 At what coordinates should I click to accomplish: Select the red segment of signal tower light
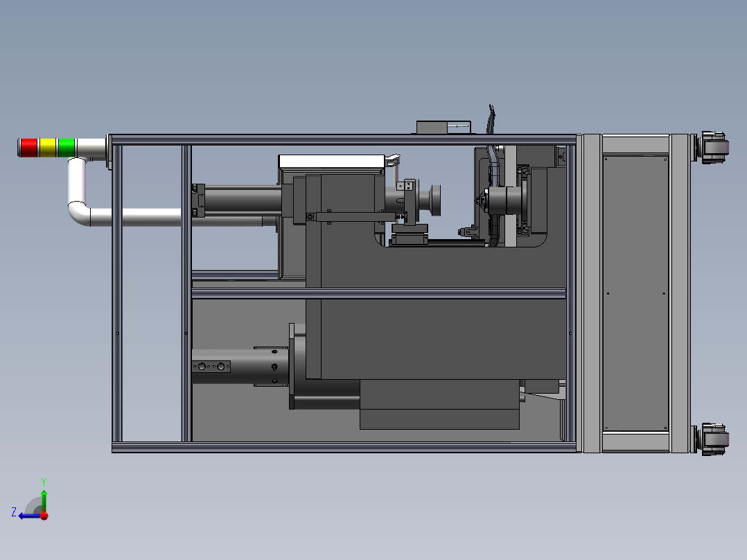pos(29,147)
